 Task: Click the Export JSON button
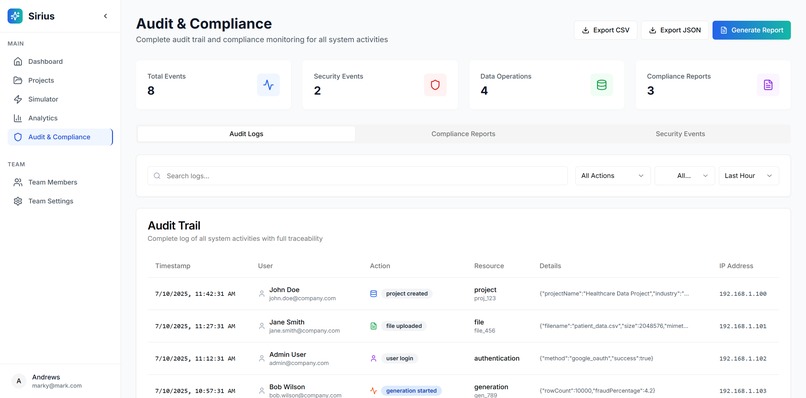click(x=675, y=30)
